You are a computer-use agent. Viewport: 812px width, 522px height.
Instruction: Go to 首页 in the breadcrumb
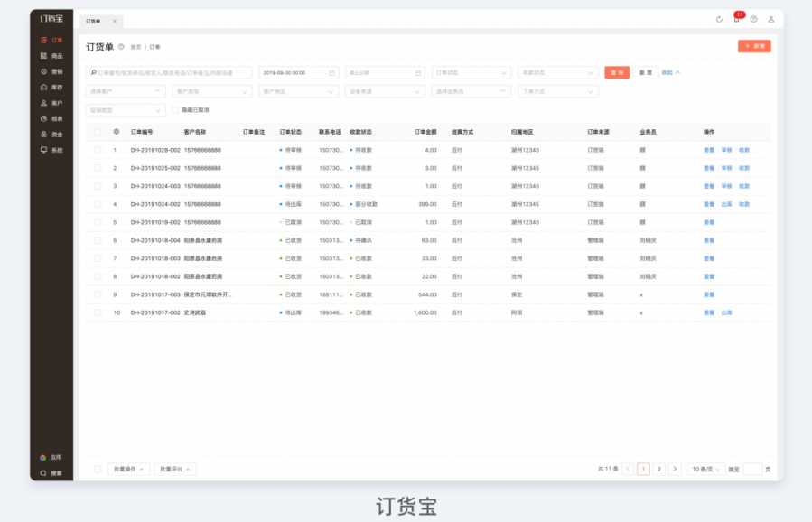click(x=135, y=47)
